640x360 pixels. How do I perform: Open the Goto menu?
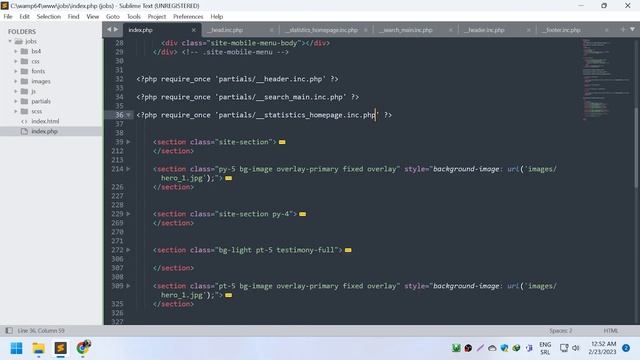coord(113,17)
